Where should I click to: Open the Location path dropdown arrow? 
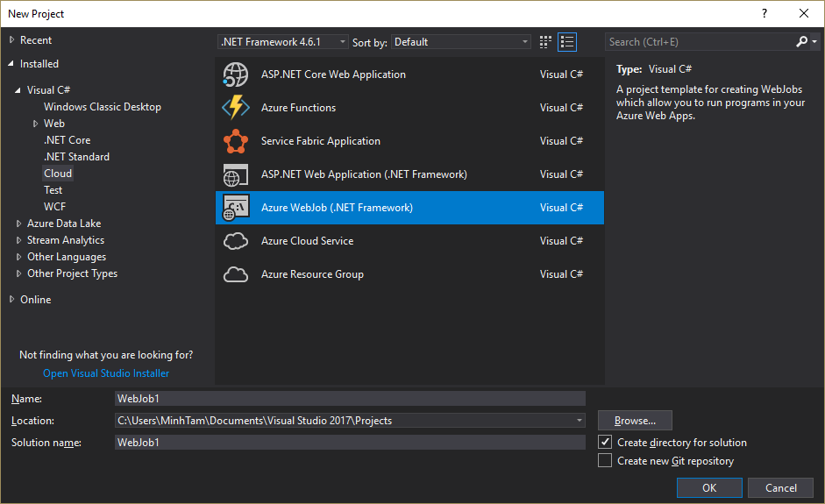click(580, 421)
